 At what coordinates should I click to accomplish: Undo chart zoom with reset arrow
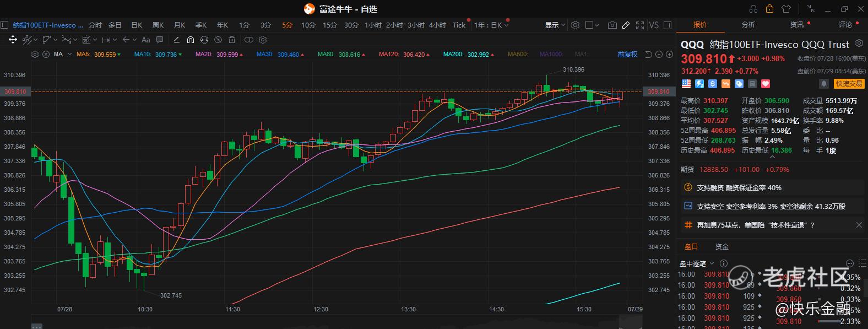649,55
